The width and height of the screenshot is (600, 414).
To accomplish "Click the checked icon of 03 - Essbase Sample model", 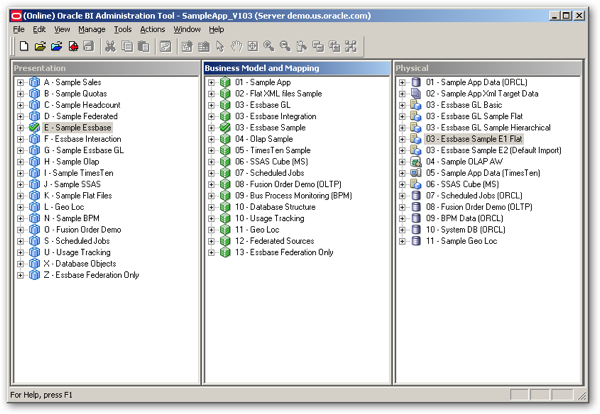I will pos(225,127).
